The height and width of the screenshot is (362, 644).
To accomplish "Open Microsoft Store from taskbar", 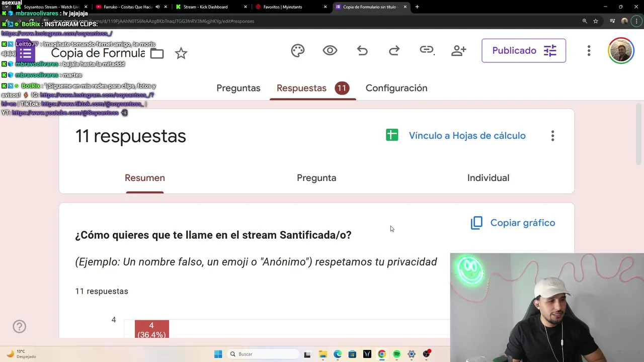I will 352,354.
